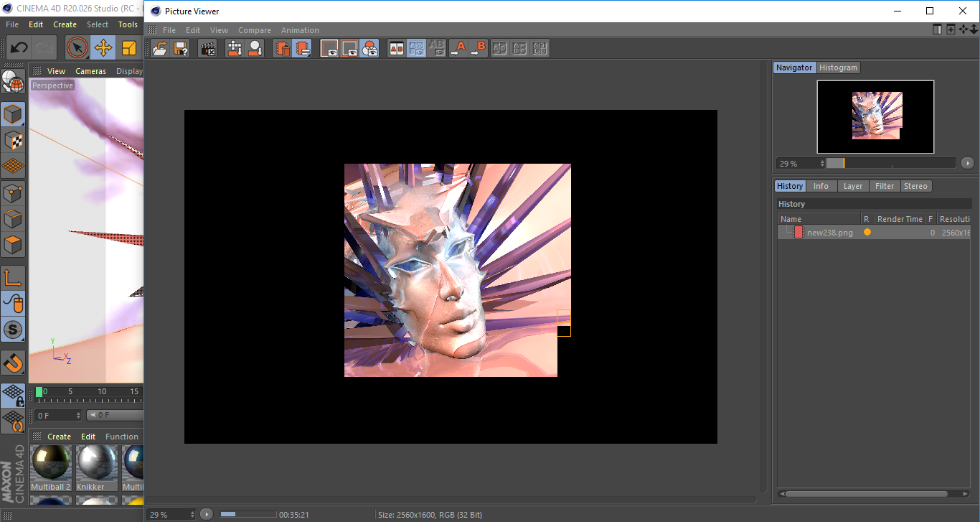Click the Stop Rendering clapperboard icon
The image size is (980, 522).
208,48
